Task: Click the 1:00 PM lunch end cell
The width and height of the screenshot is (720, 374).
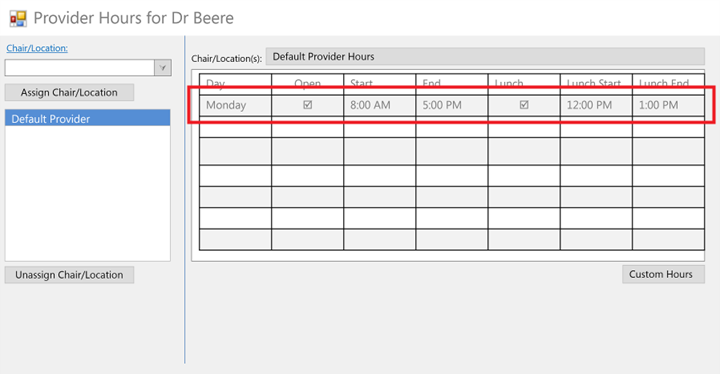Action: click(x=668, y=105)
